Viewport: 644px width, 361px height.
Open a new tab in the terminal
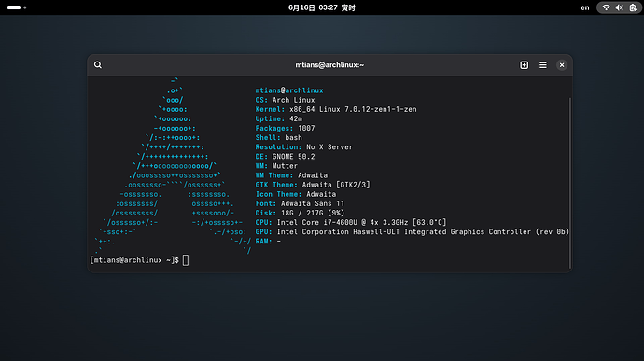pos(525,65)
